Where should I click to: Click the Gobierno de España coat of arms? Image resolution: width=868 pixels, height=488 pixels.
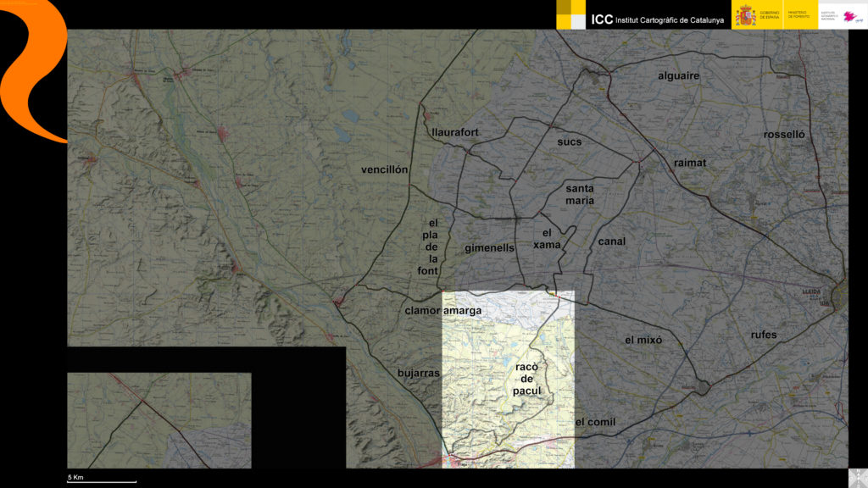tap(745, 15)
